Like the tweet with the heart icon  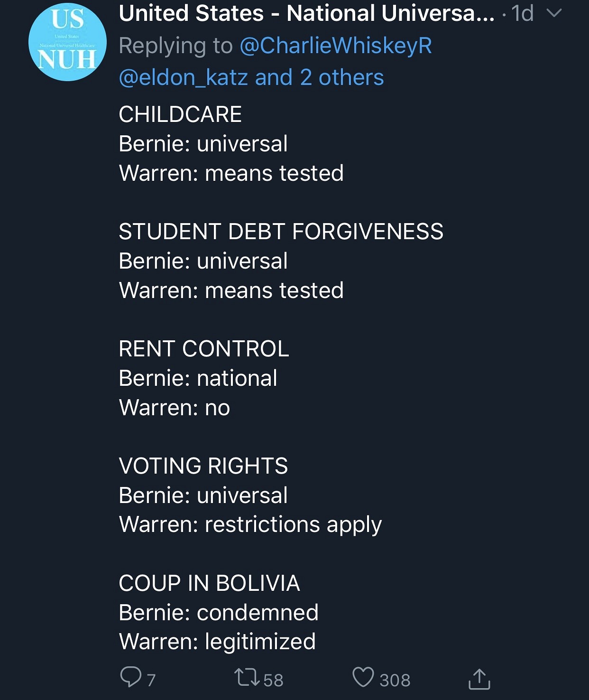[363, 677]
